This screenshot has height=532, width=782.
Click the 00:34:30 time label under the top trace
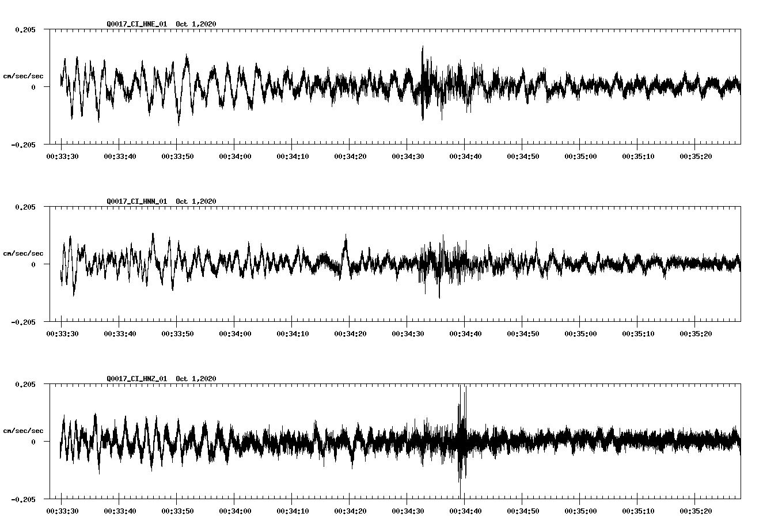tap(408, 155)
